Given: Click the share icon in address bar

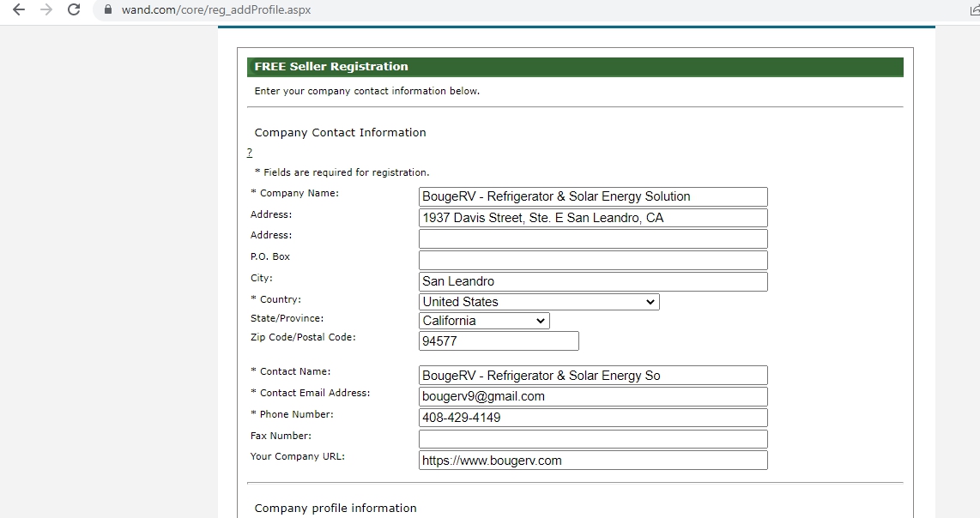Looking at the screenshot, I should coord(973,10).
